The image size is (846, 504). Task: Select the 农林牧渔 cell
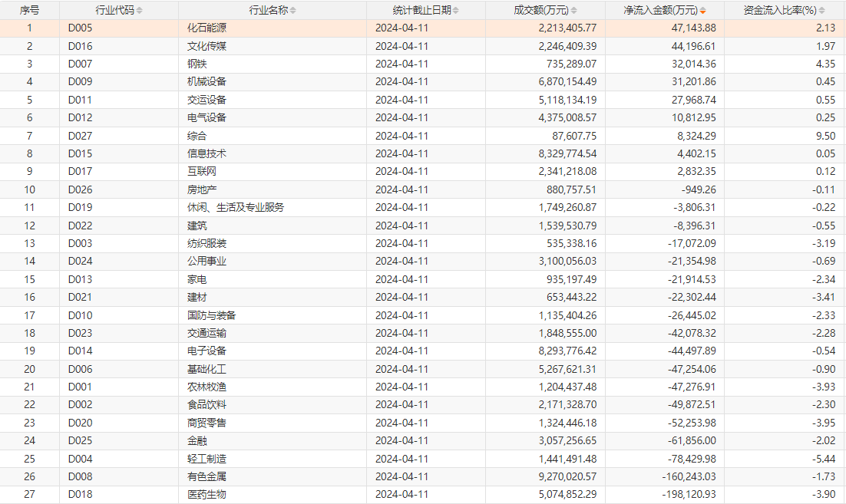tap(207, 387)
